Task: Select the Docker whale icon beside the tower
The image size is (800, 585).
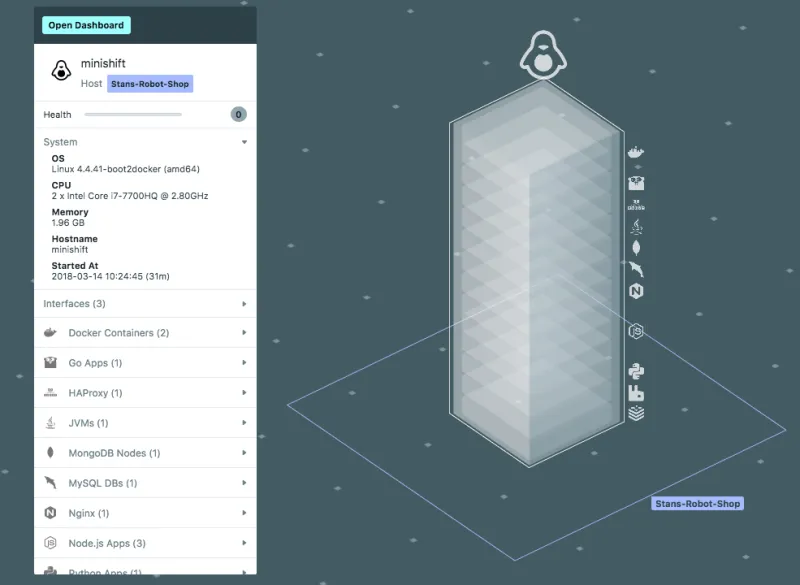Action: 635,152
